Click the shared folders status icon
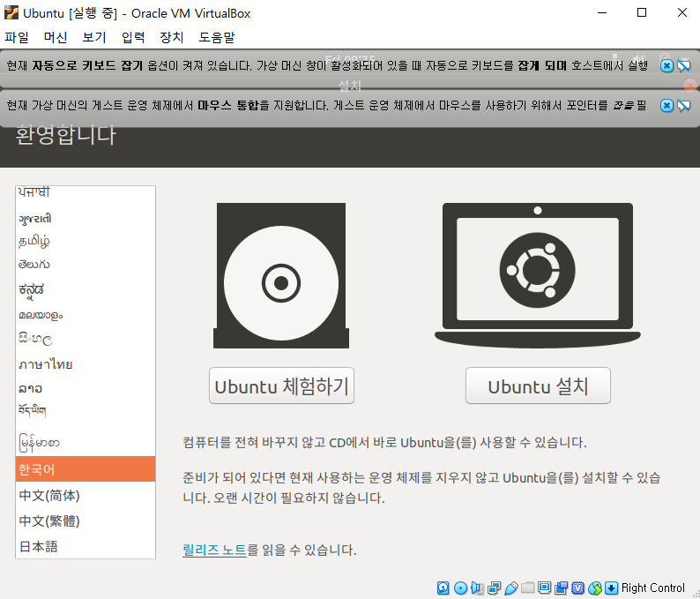Viewport: 700px width, 599px height. coord(528,588)
